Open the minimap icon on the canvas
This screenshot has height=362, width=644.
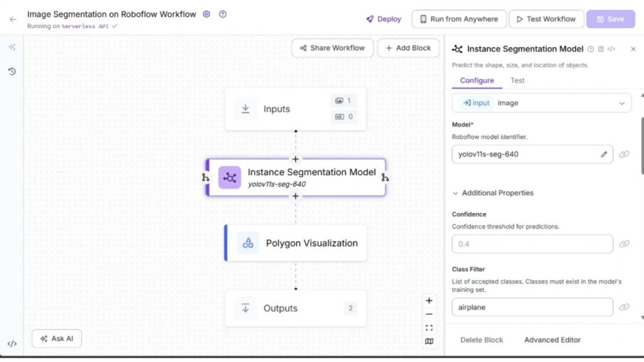(x=429, y=341)
